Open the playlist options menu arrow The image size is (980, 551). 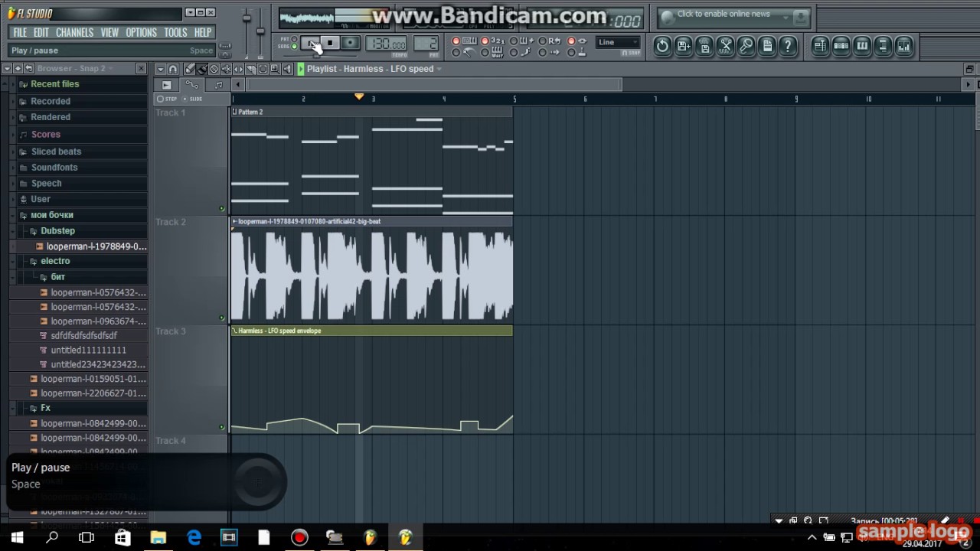[x=160, y=69]
